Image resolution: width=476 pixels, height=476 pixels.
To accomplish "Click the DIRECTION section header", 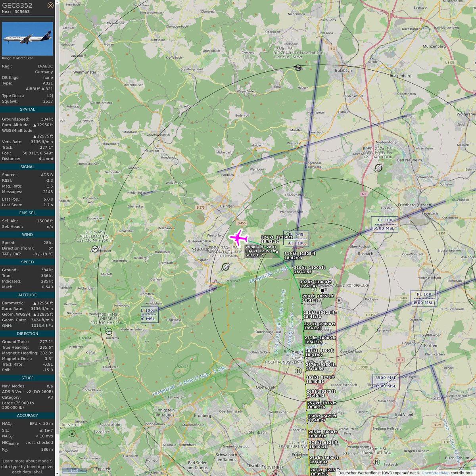I will (x=27, y=334).
